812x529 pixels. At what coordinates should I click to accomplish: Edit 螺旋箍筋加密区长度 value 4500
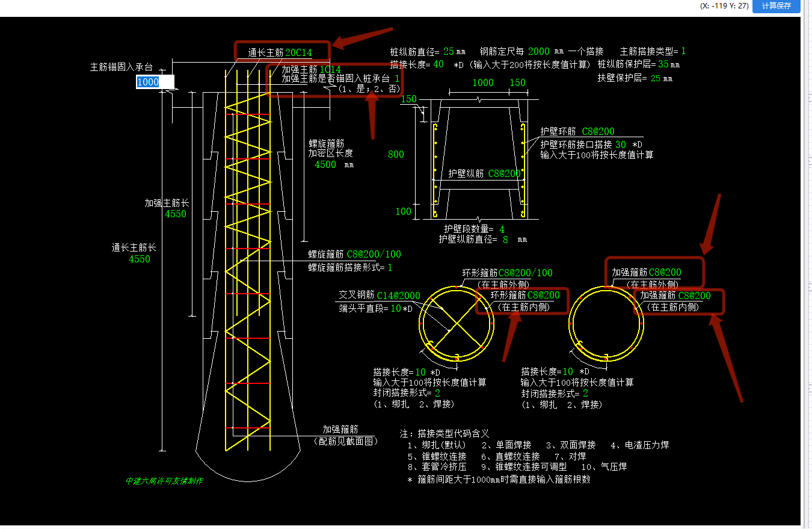coord(325,164)
